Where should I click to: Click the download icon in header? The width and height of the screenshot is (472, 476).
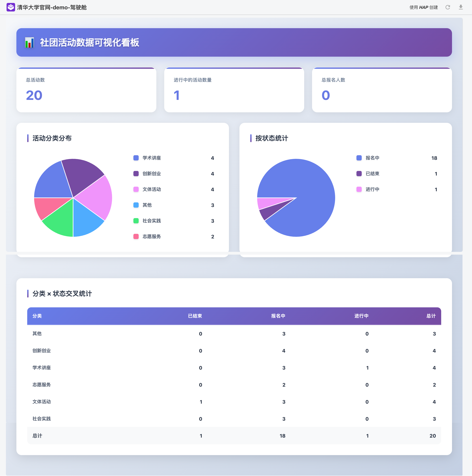coord(461,7)
